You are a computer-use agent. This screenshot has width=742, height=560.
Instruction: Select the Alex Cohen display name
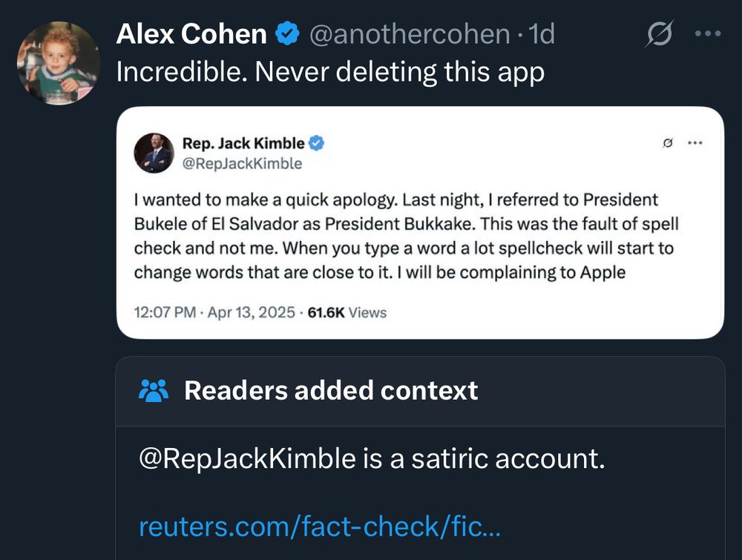tap(191, 34)
